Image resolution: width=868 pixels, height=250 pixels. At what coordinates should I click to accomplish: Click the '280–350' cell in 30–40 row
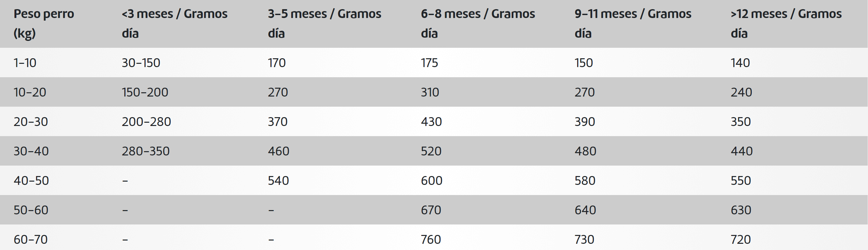click(145, 151)
